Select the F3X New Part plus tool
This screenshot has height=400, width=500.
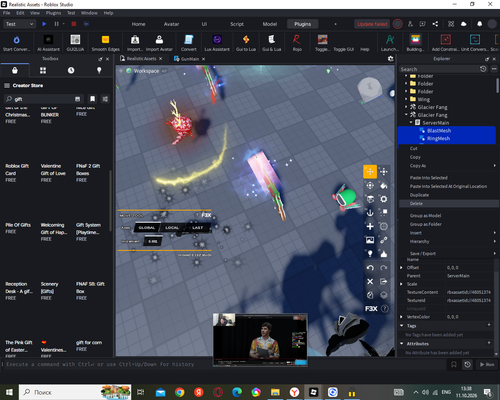click(370, 227)
